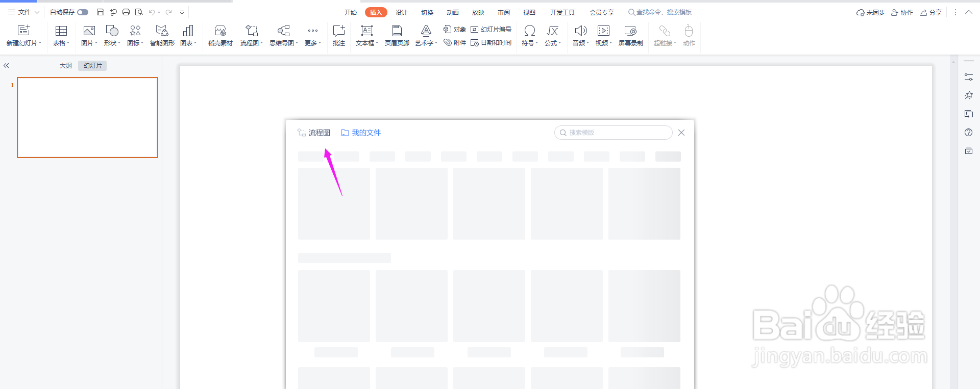This screenshot has width=980, height=389.
Task: Open the Developer Tools (开发工具) tab
Action: (x=562, y=12)
